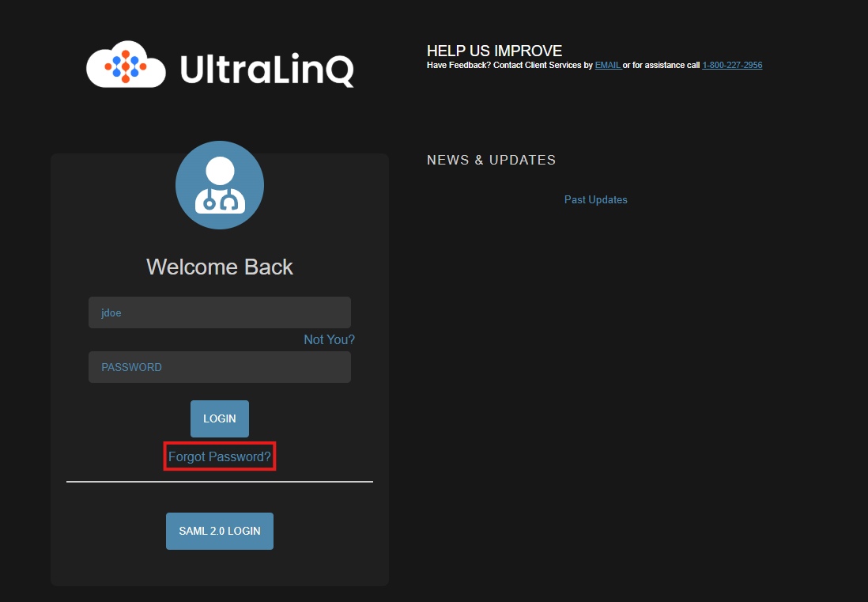Click the 1-800-227-2956 phone link
Screen dimensions: 868x602
[x=732, y=66]
